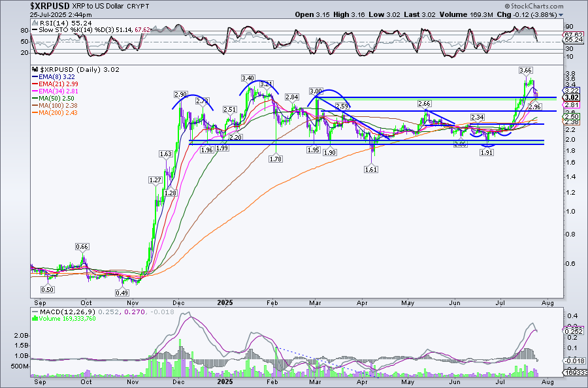Click the "MA(100) 2.38" legend entry
This screenshot has width=588, height=388.
tap(55, 105)
